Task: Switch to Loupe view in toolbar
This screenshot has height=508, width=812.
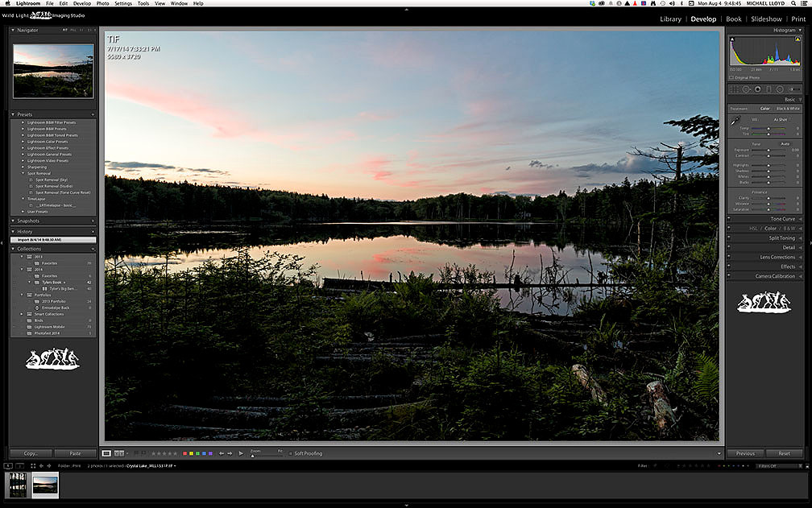Action: click(106, 453)
